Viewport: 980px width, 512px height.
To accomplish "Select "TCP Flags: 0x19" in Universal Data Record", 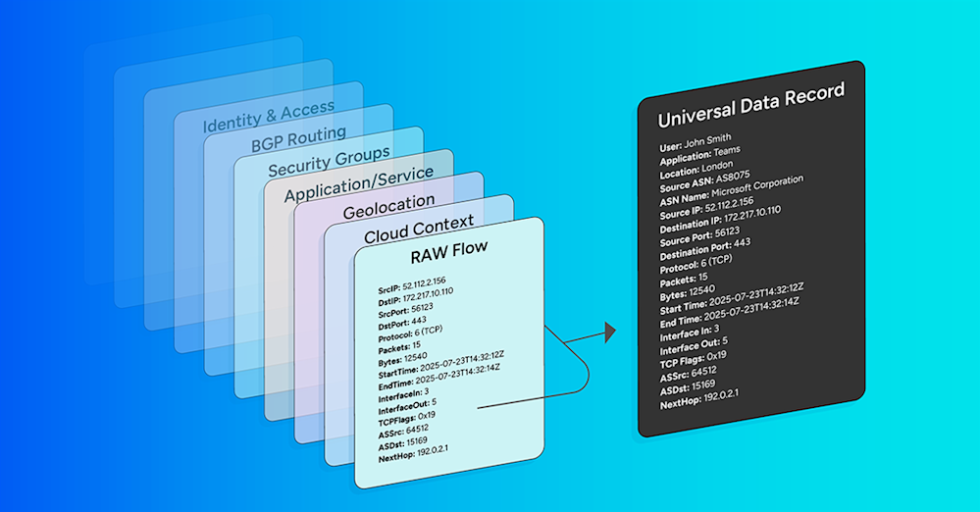I will [x=694, y=360].
